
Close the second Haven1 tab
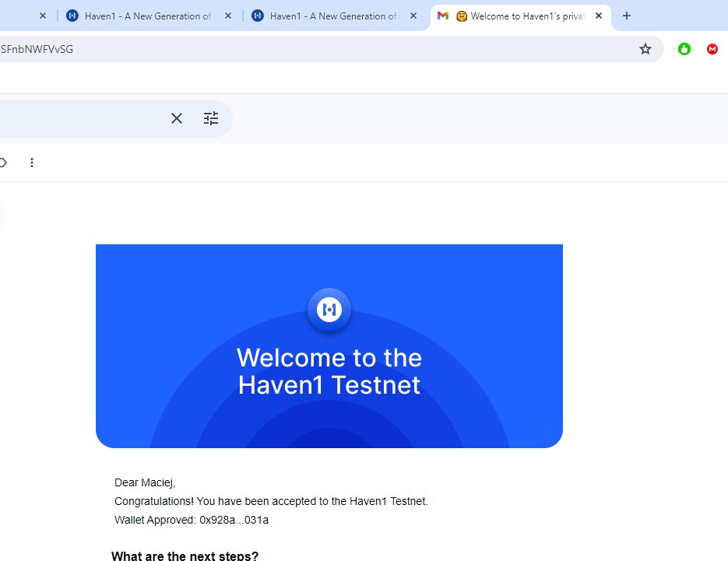pos(413,16)
